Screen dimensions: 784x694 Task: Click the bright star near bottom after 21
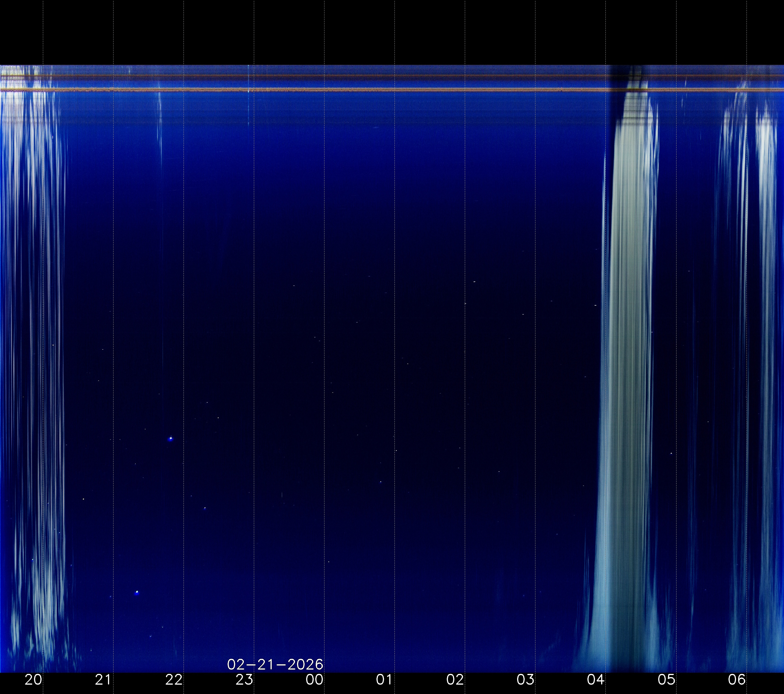[137, 592]
